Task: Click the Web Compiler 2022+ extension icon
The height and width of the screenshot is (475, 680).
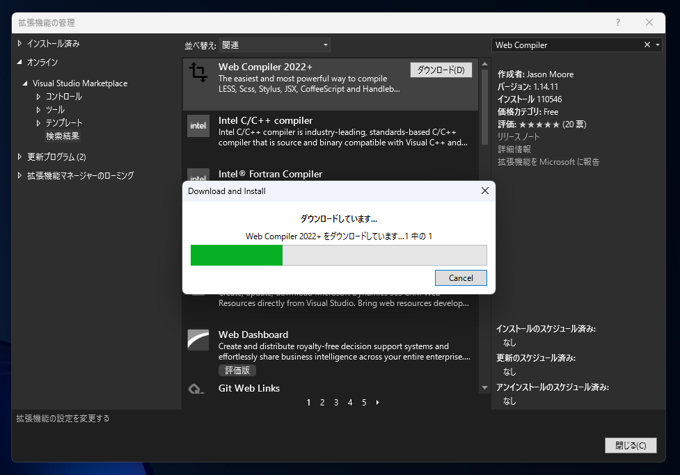Action: pyautogui.click(x=198, y=72)
